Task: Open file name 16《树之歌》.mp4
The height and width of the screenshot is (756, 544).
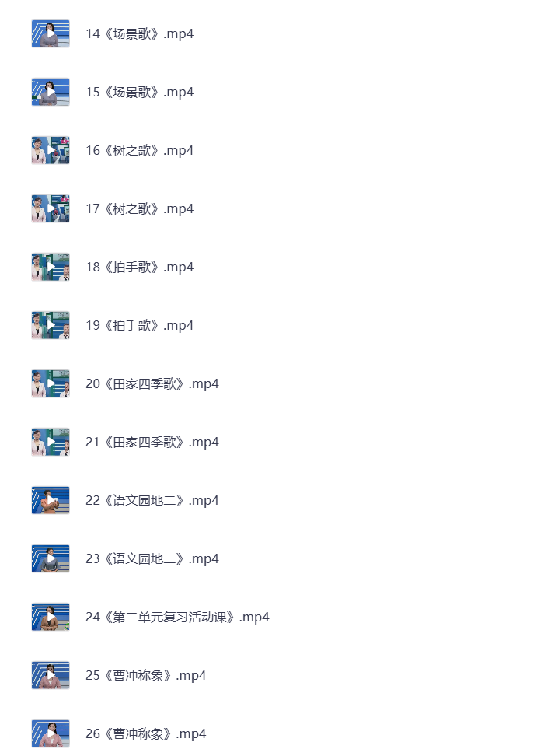Action: [140, 150]
